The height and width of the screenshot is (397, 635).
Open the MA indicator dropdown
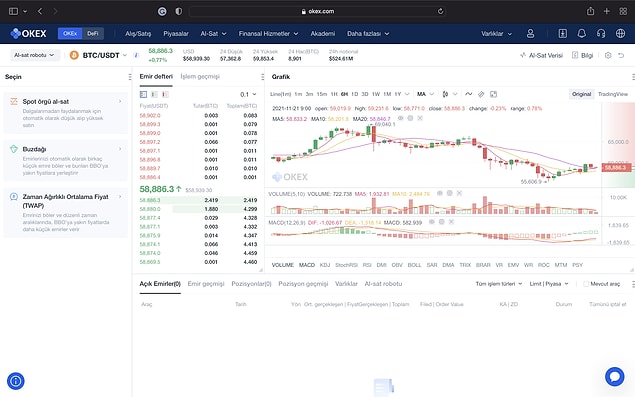(x=425, y=94)
